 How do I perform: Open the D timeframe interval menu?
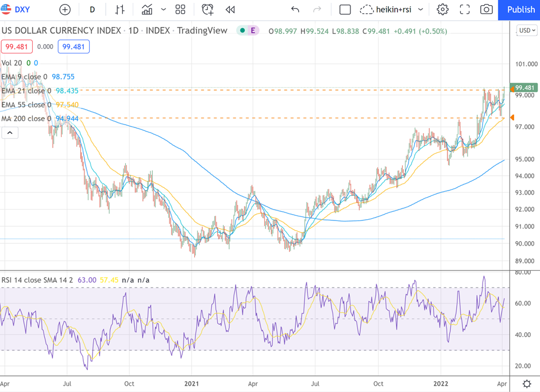pyautogui.click(x=92, y=10)
